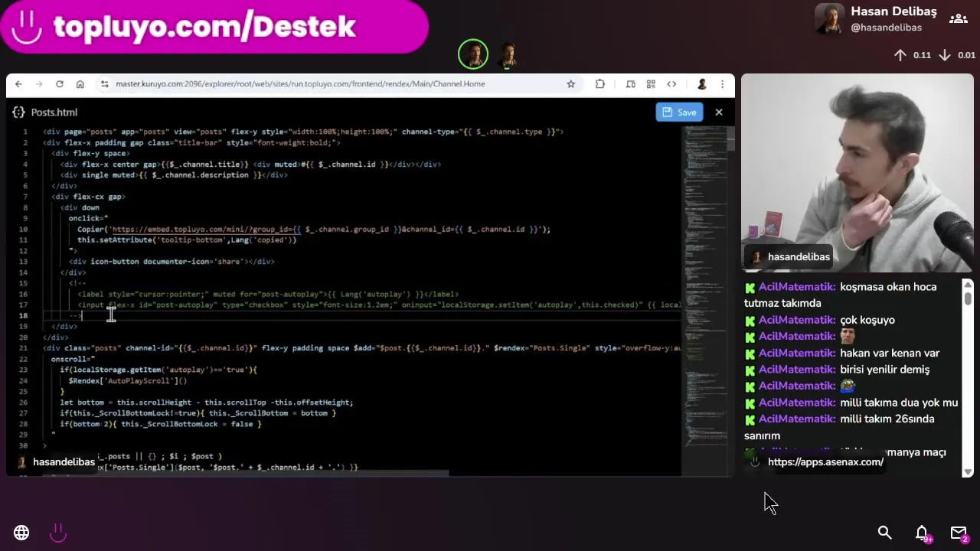Click hasandelibas label on screen share
The image size is (980, 551).
point(64,462)
